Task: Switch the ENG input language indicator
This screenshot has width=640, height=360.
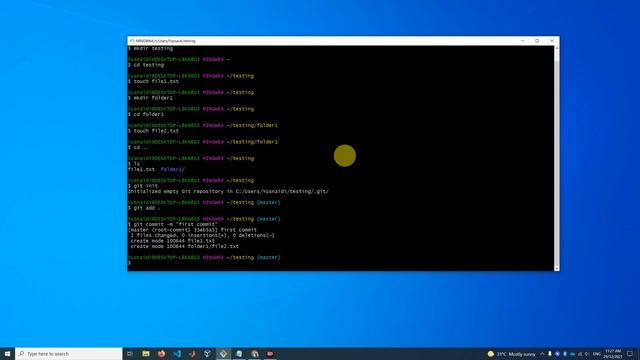Action: tap(597, 354)
